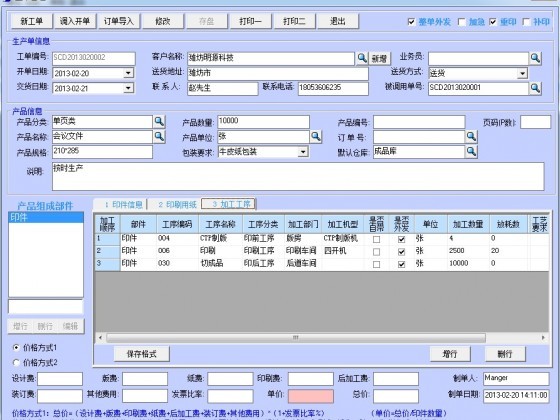Open default warehouse lookup icon
Screen dimensions: 560x420
coord(471,152)
